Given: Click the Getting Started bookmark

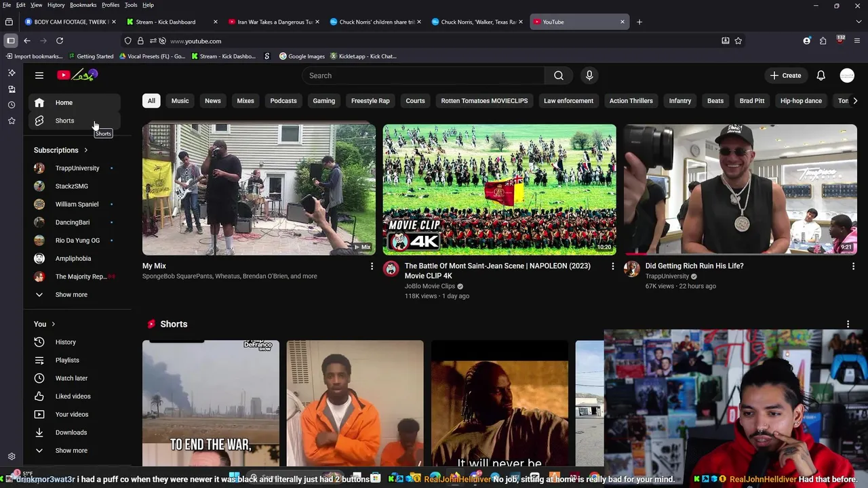Looking at the screenshot, I should click(x=91, y=56).
